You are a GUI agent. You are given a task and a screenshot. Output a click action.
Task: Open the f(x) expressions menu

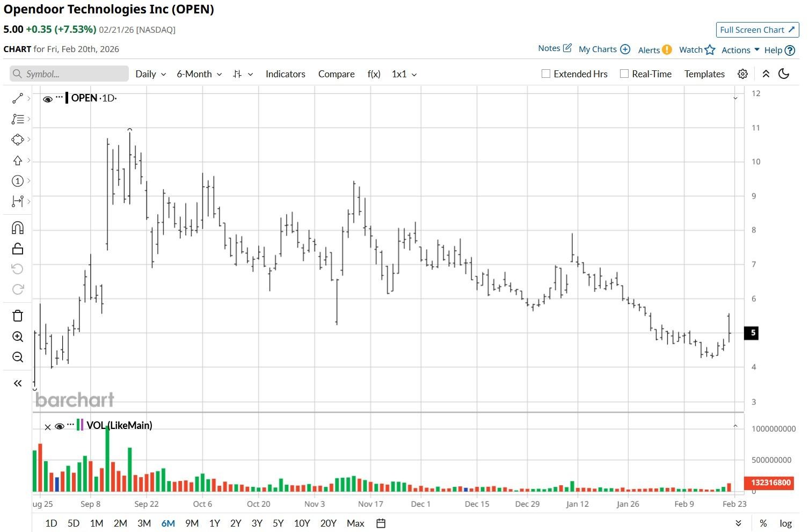click(x=374, y=74)
